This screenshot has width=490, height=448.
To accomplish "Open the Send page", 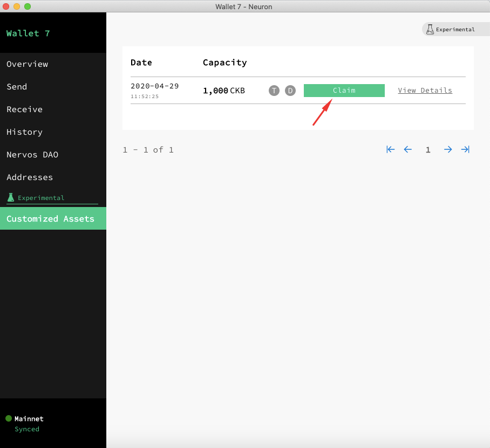I will [17, 87].
